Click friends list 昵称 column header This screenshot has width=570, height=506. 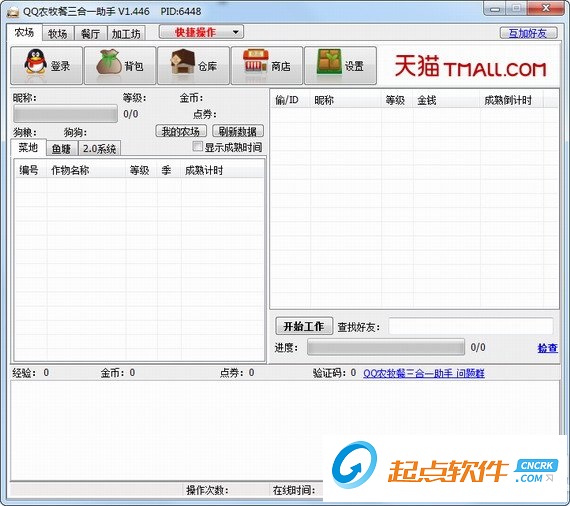point(346,100)
